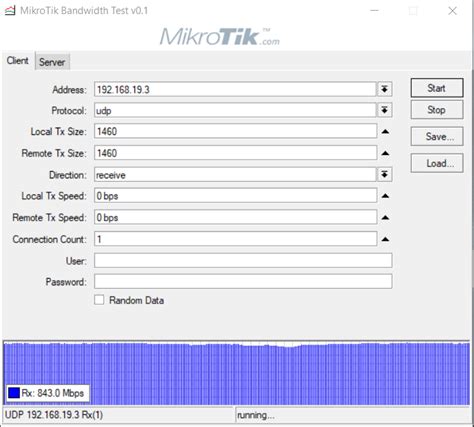The width and height of the screenshot is (474, 427).
Task: Click the bandwidth graph area
Action: pyautogui.click(x=237, y=373)
